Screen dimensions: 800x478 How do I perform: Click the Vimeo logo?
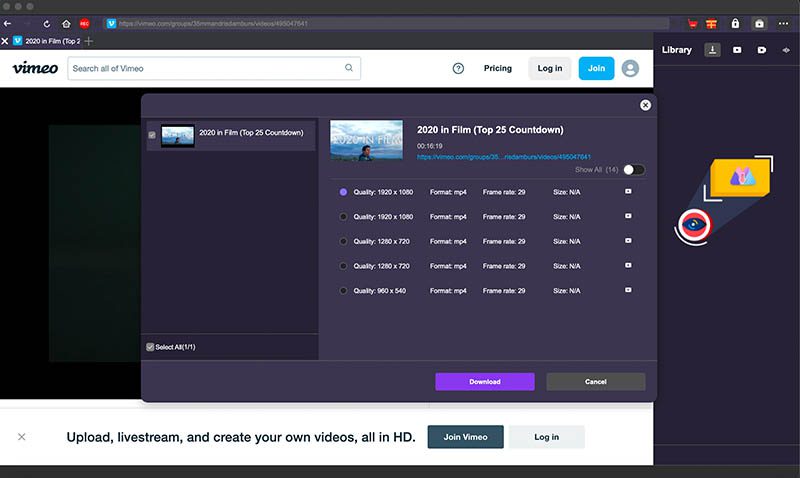[35, 68]
